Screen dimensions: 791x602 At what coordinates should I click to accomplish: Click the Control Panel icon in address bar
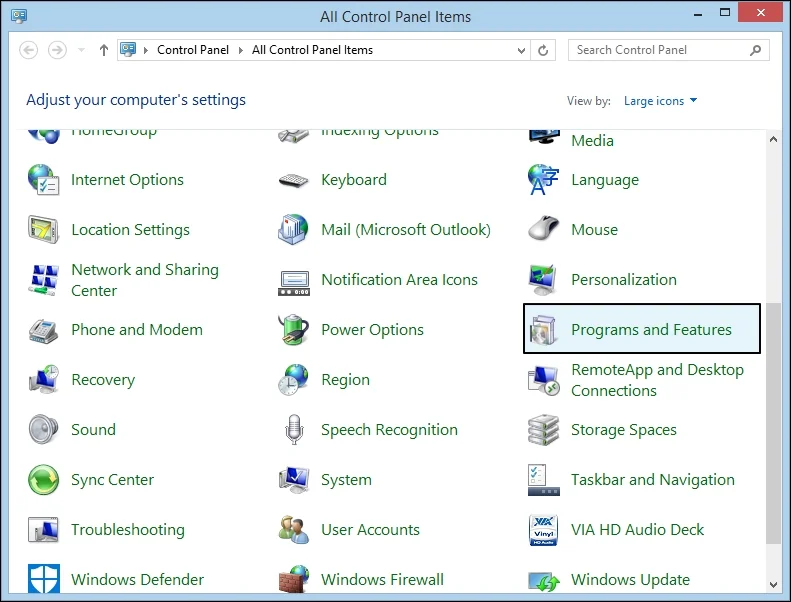(x=128, y=49)
